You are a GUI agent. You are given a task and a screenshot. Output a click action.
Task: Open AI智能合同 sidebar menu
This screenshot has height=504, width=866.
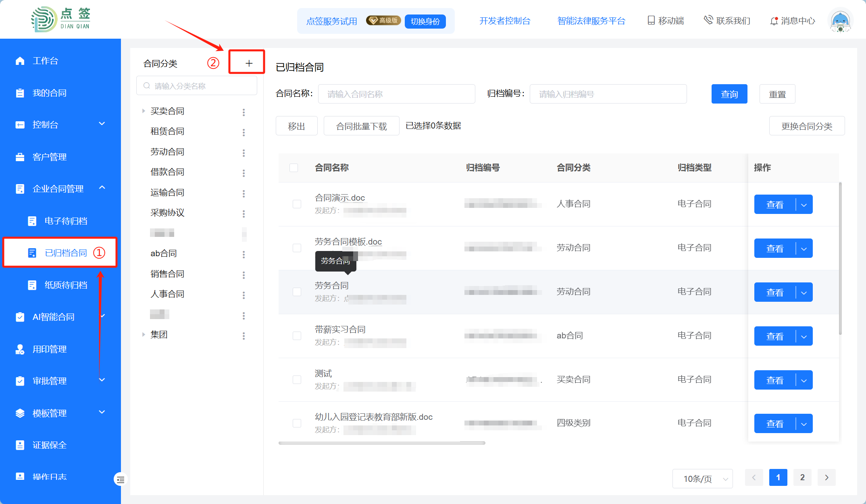tap(60, 317)
